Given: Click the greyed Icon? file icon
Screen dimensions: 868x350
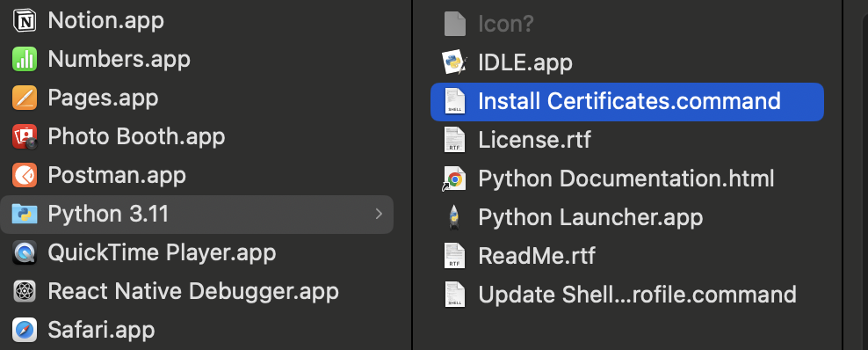Looking at the screenshot, I should [454, 24].
